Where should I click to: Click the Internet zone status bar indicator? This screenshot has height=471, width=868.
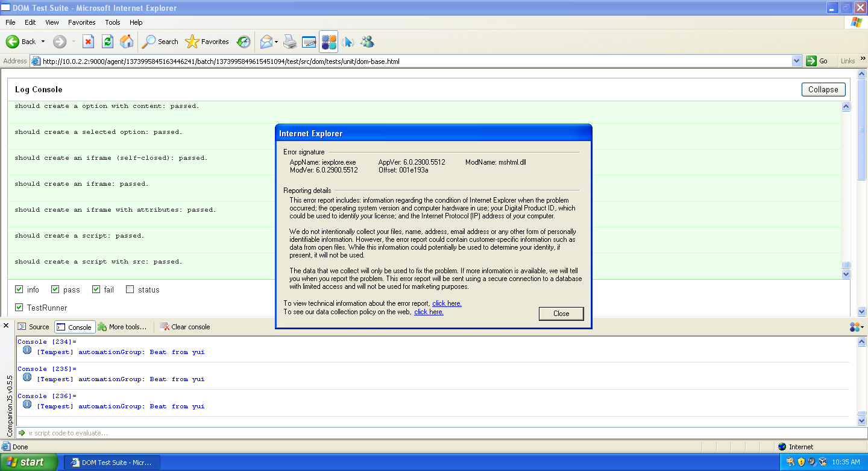[796, 447]
